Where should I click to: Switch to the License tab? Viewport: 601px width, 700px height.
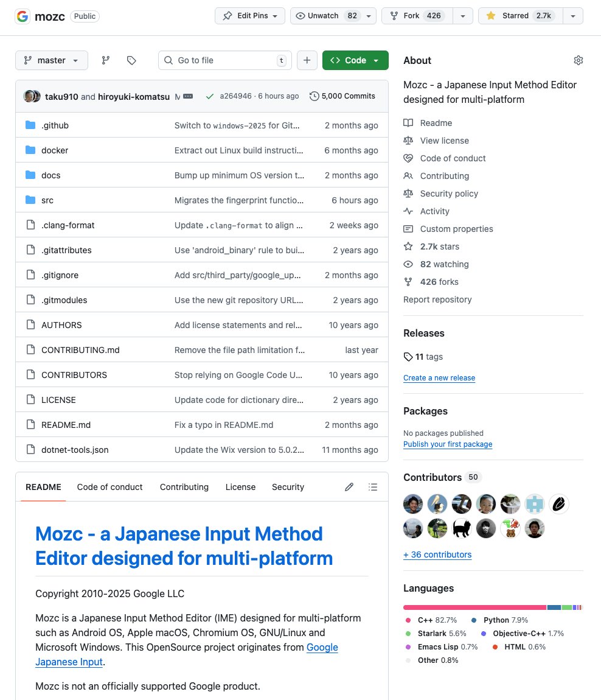coord(240,487)
